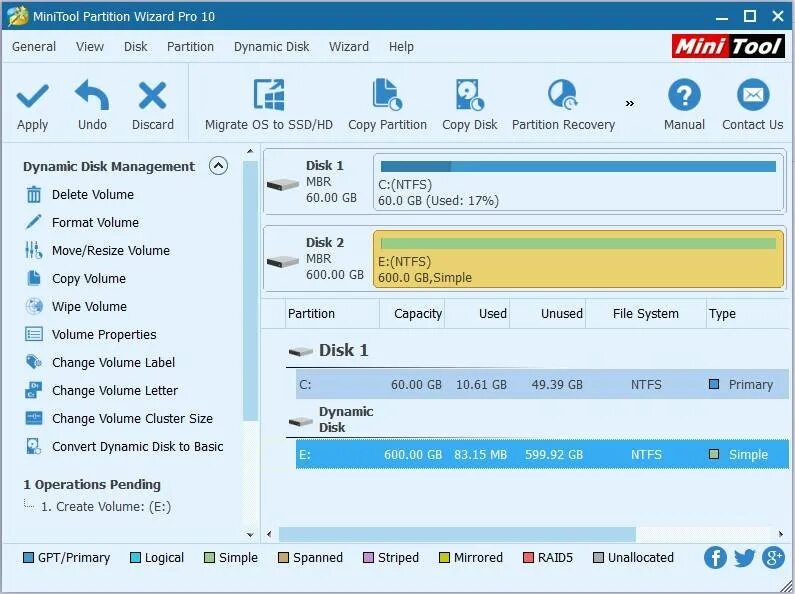
Task: Click the Discard X icon
Action: click(x=152, y=95)
